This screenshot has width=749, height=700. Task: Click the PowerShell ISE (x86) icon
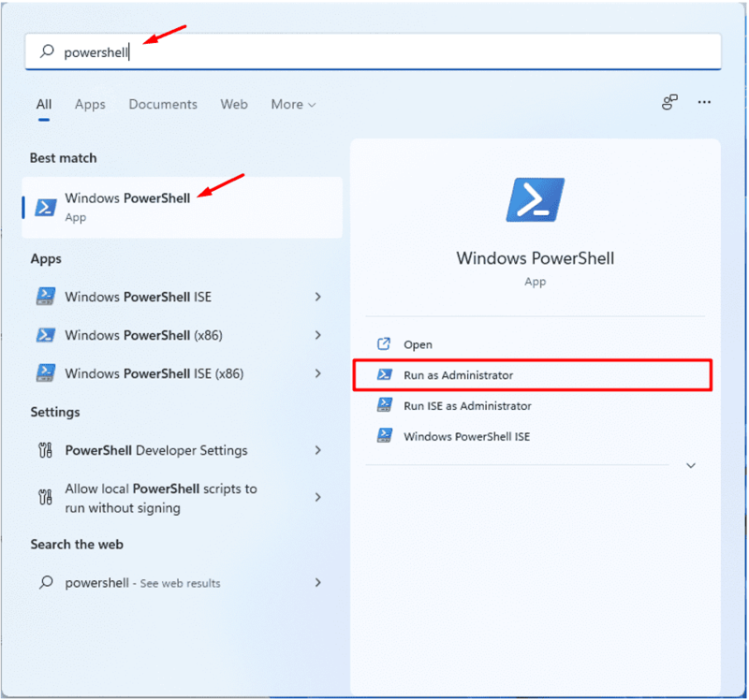[45, 372]
